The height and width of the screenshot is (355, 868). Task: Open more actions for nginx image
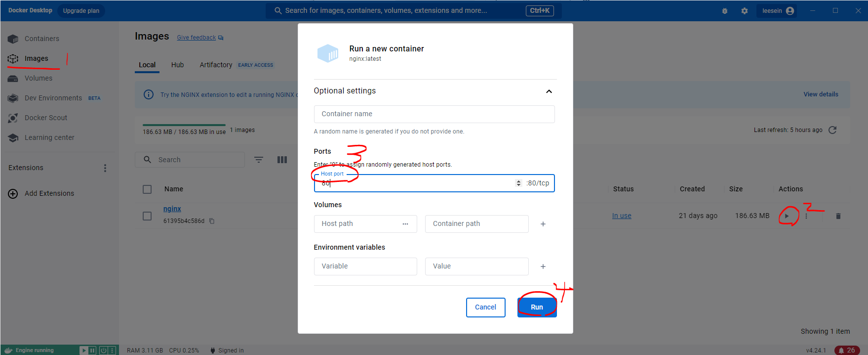pos(806,216)
